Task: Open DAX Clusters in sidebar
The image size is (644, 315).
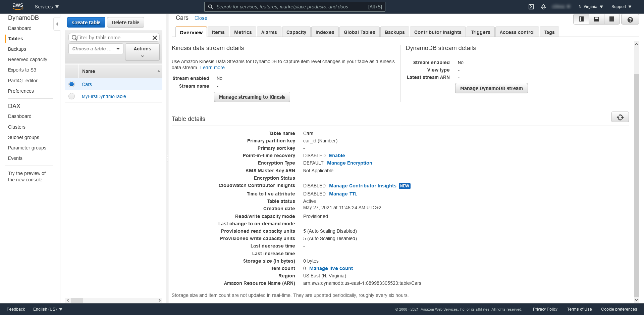Action: click(x=17, y=127)
